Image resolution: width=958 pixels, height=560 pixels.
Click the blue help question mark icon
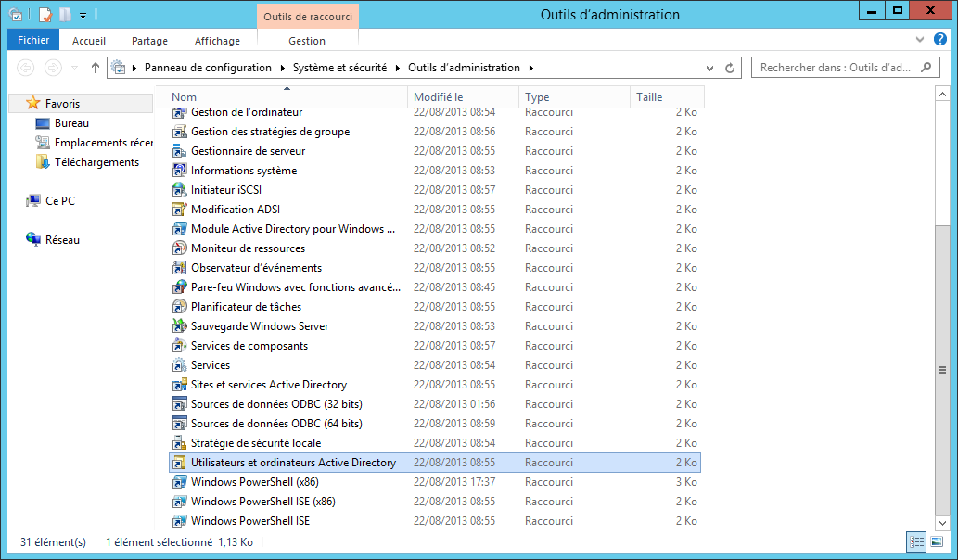(939, 39)
